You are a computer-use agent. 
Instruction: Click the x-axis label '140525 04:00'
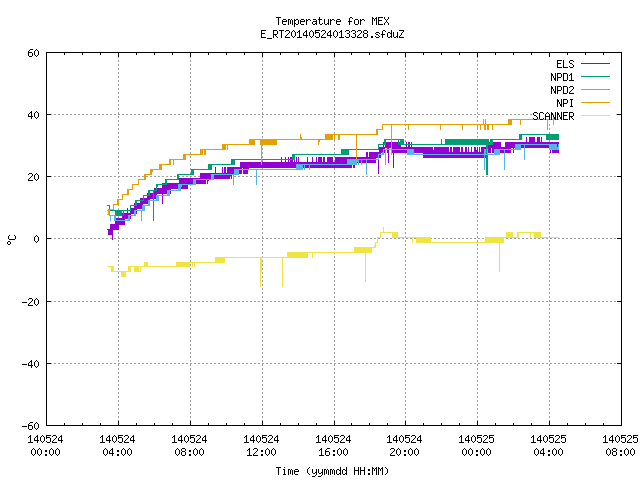pos(549,446)
